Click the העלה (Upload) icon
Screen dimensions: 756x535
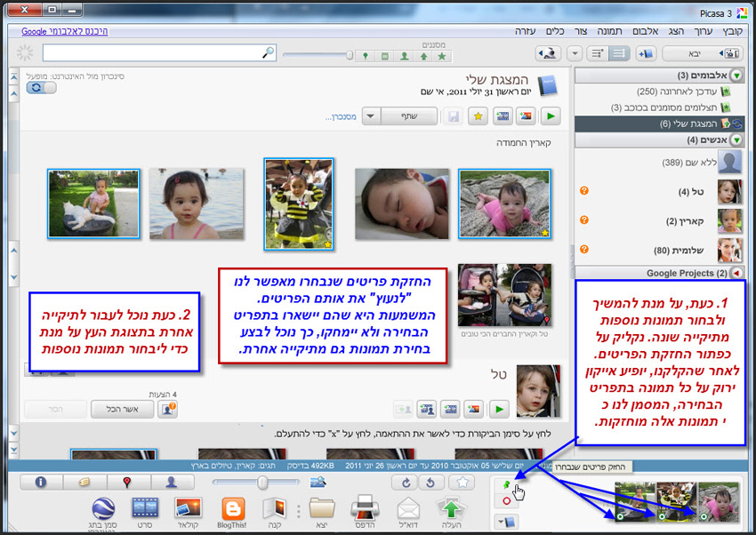(451, 514)
